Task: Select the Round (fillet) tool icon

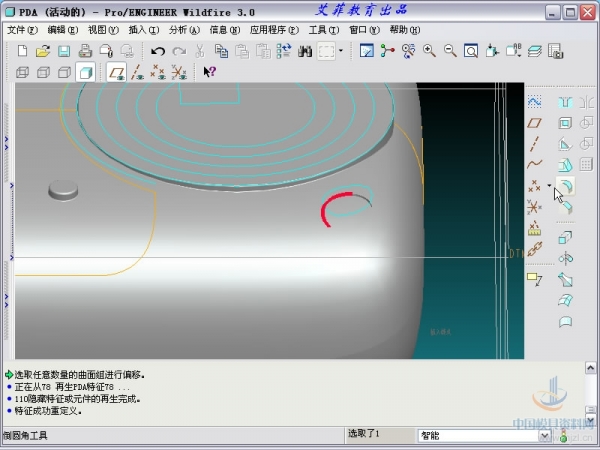Action: tap(565, 187)
